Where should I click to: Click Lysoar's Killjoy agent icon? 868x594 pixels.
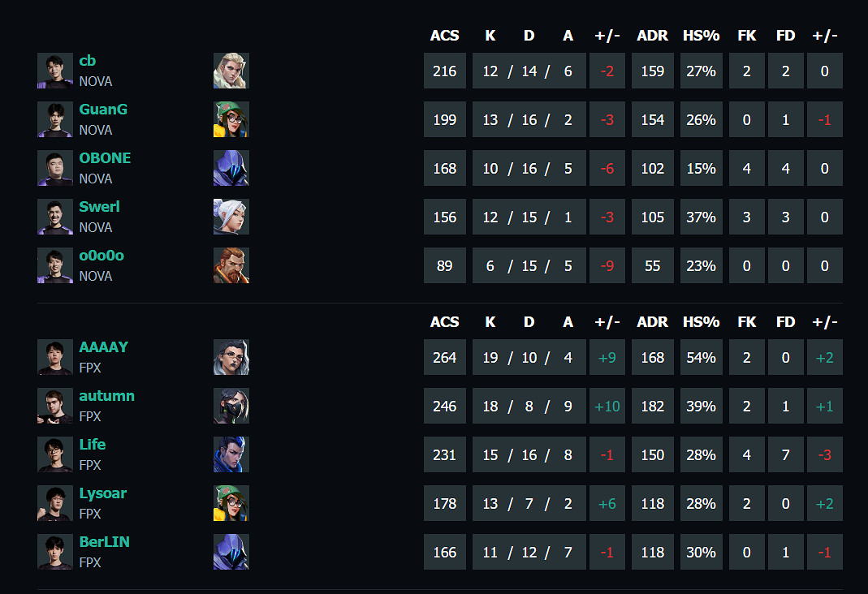231,504
